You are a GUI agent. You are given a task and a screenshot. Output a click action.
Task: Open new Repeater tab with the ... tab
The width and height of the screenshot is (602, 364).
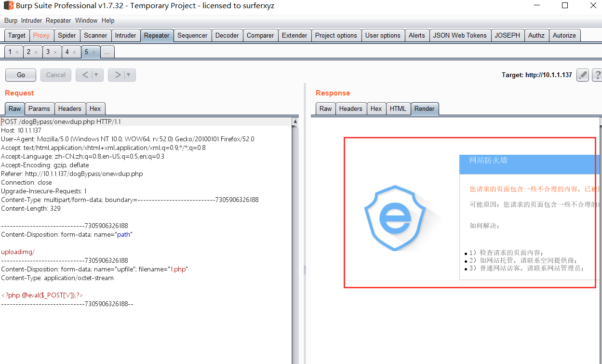[107, 52]
